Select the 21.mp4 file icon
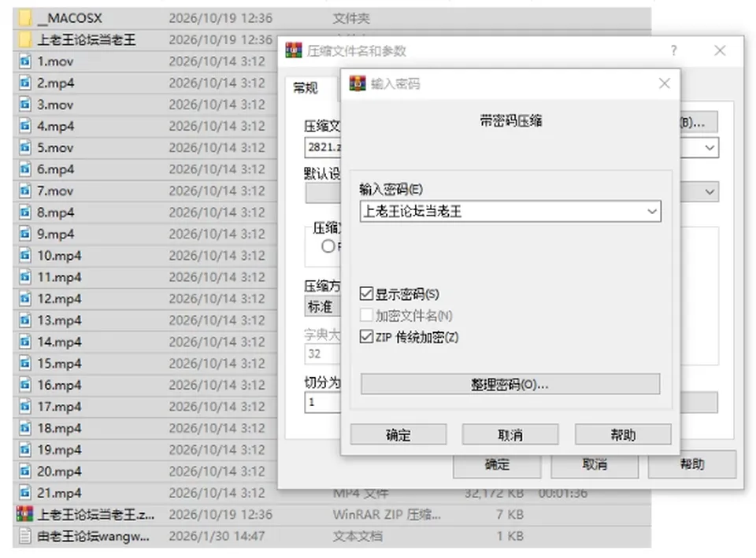This screenshot has width=756, height=558. [25, 493]
